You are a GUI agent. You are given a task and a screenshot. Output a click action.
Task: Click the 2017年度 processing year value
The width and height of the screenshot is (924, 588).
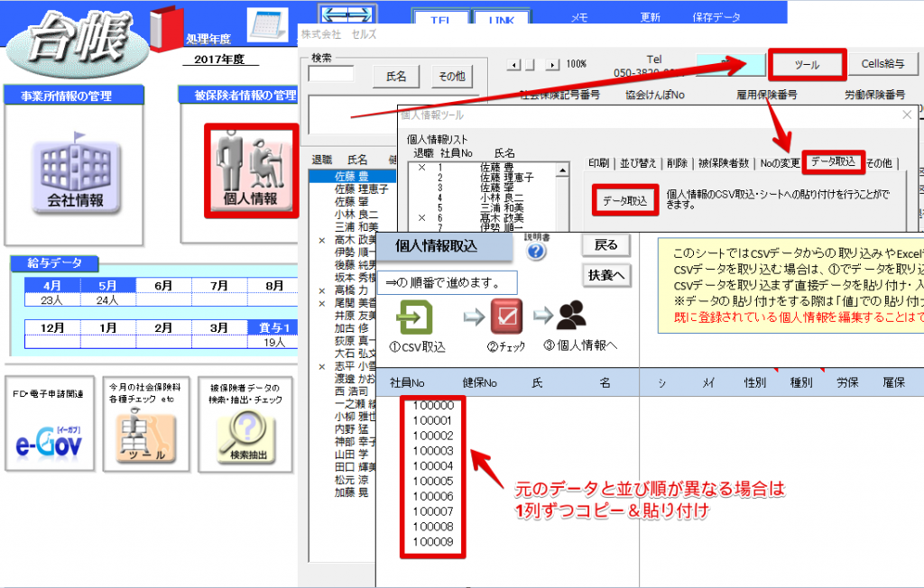click(219, 60)
